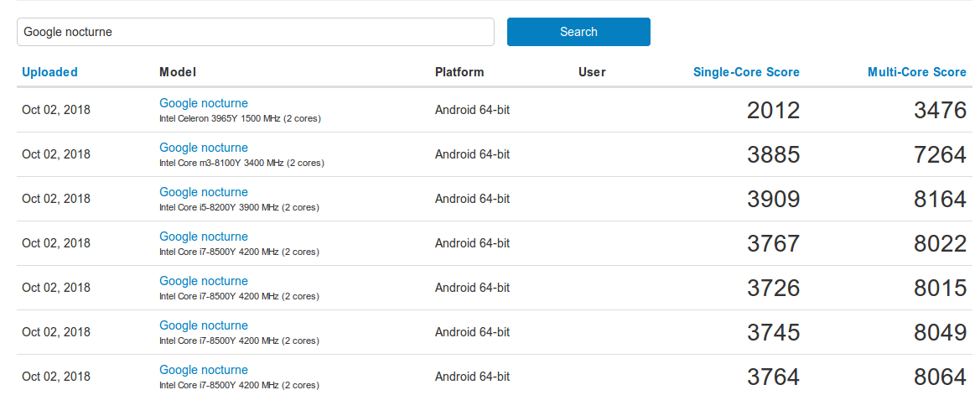
Task: Click the Platform column header
Action: [459, 72]
